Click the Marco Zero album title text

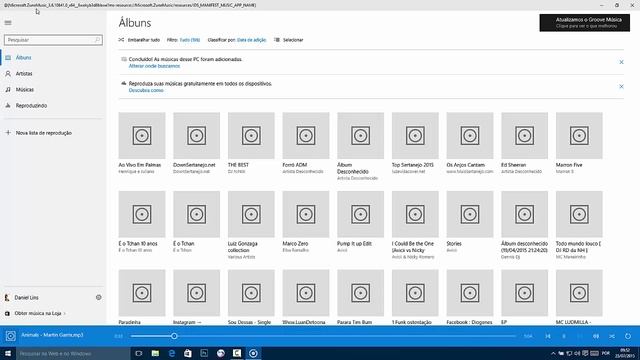295,243
